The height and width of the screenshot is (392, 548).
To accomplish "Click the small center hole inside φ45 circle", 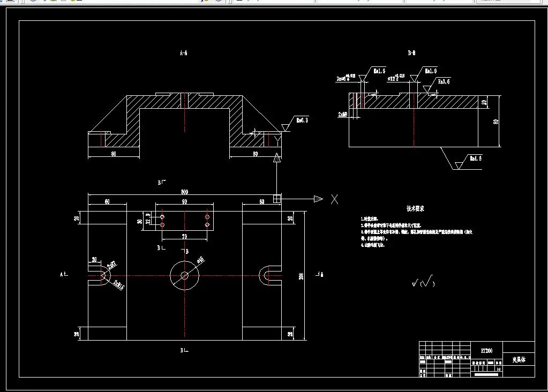I will (184, 276).
